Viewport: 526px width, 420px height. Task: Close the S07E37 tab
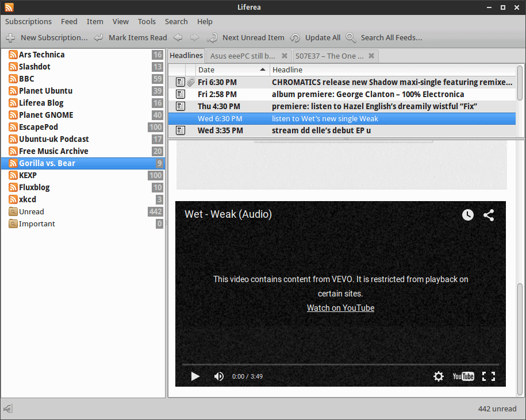pos(371,56)
